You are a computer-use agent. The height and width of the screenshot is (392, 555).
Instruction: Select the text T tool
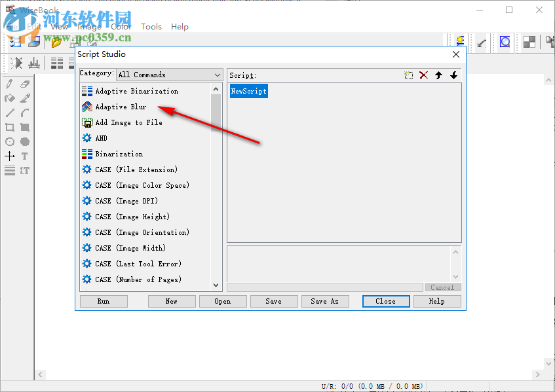tap(25, 156)
